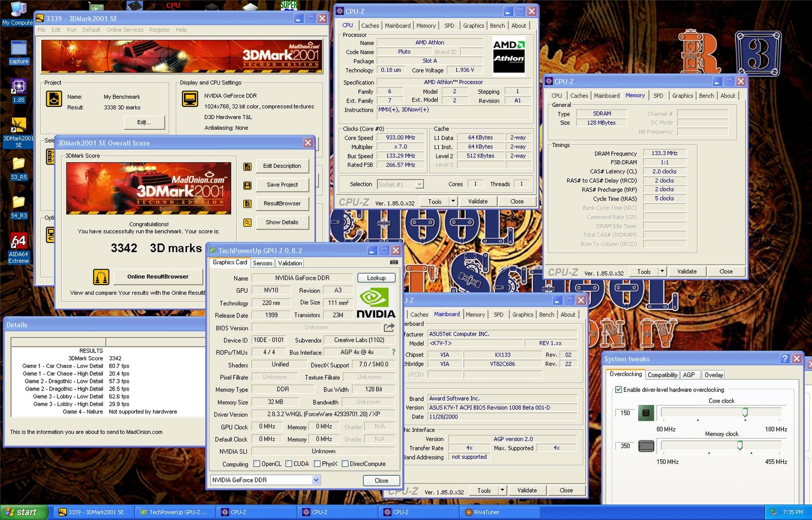The width and height of the screenshot is (812, 520).
Task: Click the GPU-Z BIOS export share icon
Action: [x=389, y=327]
